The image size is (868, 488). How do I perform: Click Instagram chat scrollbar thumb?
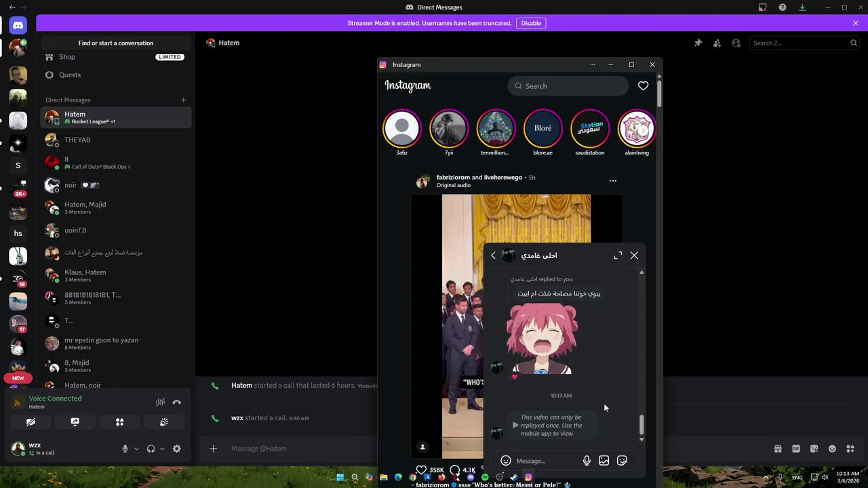pos(642,425)
